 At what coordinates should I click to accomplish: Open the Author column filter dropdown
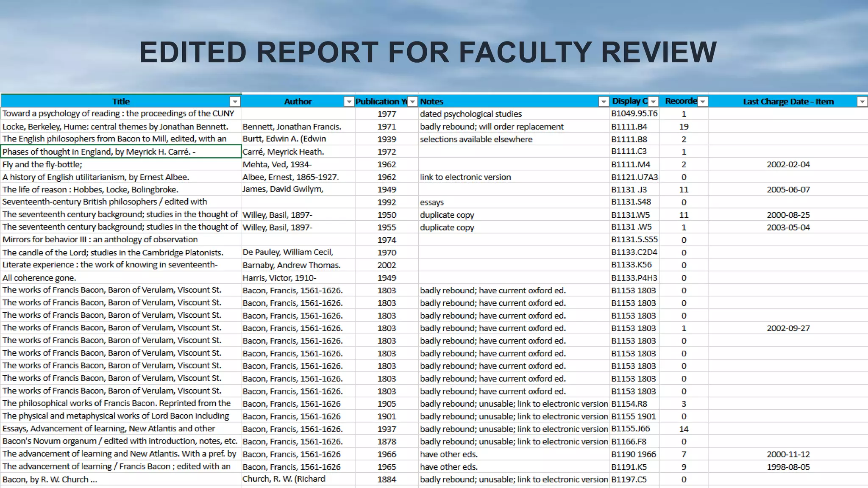pyautogui.click(x=349, y=101)
